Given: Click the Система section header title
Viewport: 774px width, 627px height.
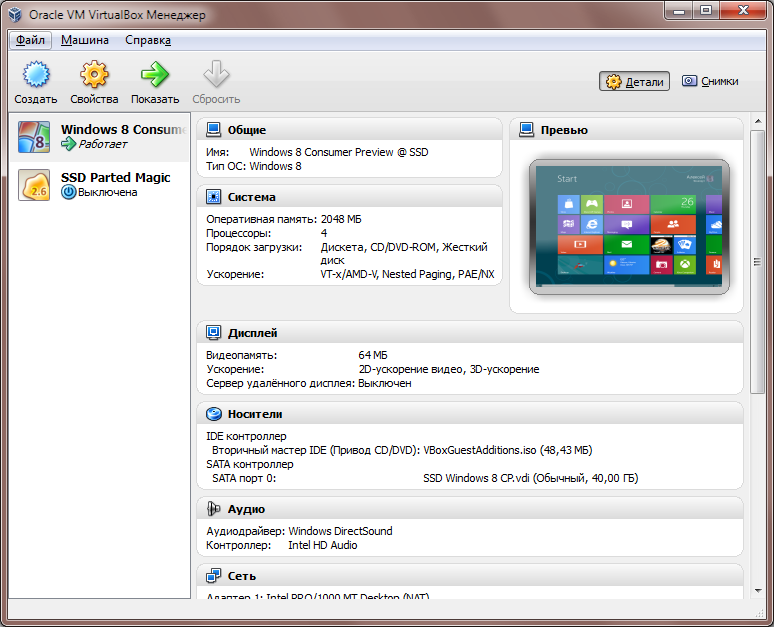Looking at the screenshot, I should pos(252,197).
